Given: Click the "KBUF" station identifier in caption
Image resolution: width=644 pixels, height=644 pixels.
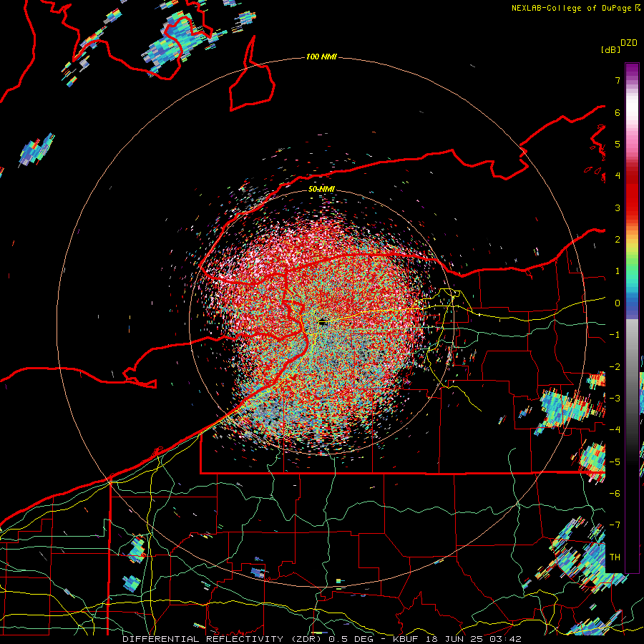Looking at the screenshot, I should [x=404, y=639].
